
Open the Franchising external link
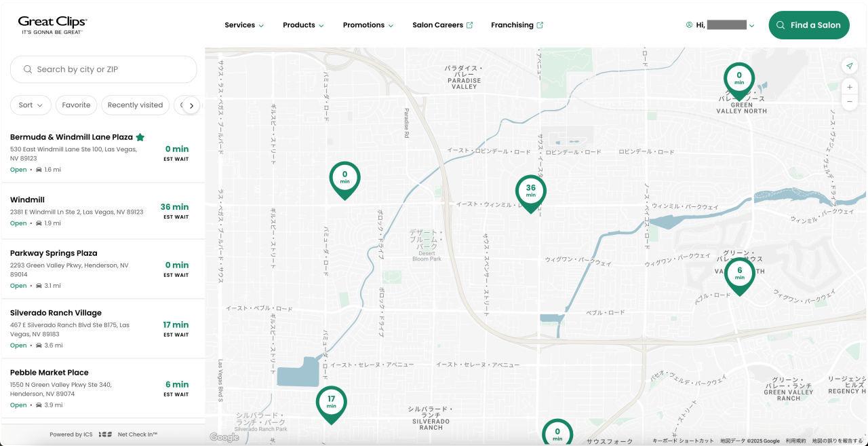click(517, 25)
